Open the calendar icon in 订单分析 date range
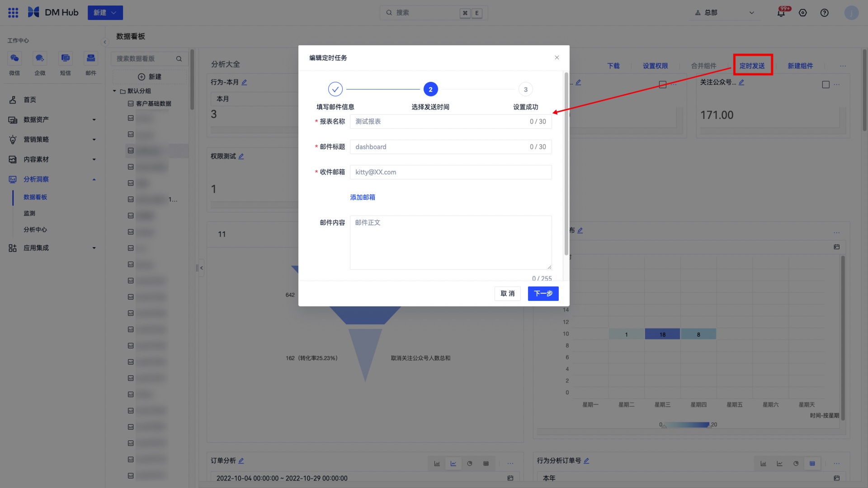The width and height of the screenshot is (868, 488). pos(510,478)
